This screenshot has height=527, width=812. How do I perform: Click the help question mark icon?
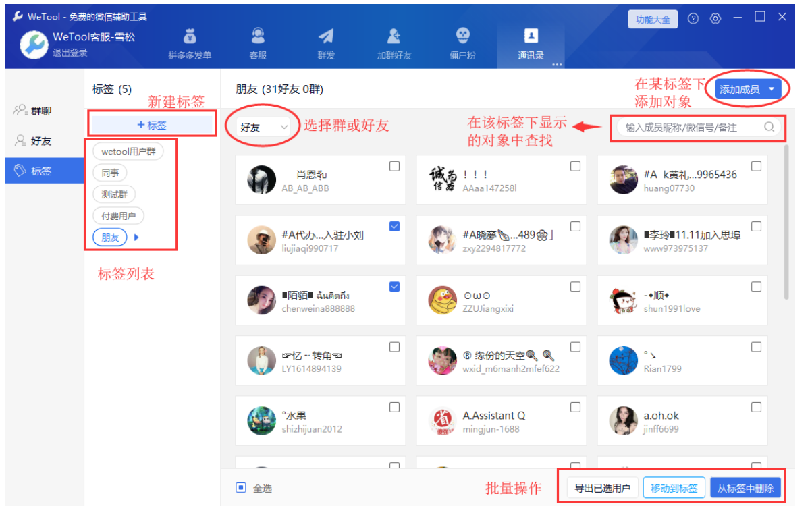693,19
